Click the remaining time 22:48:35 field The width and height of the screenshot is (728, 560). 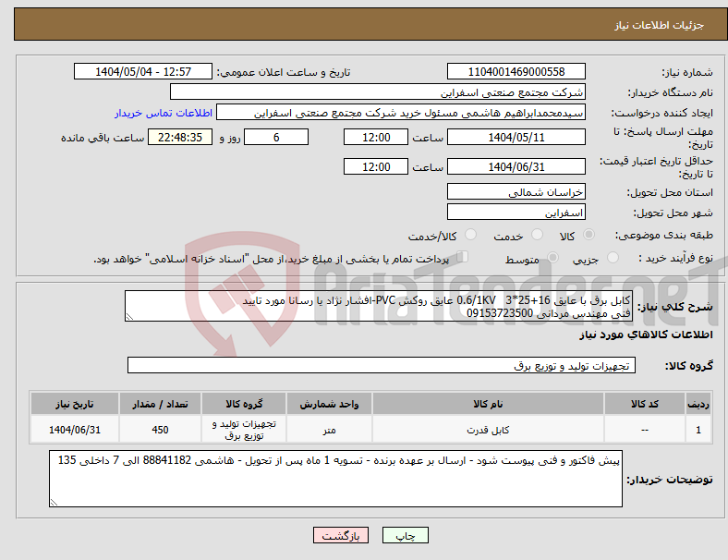pyautogui.click(x=180, y=137)
